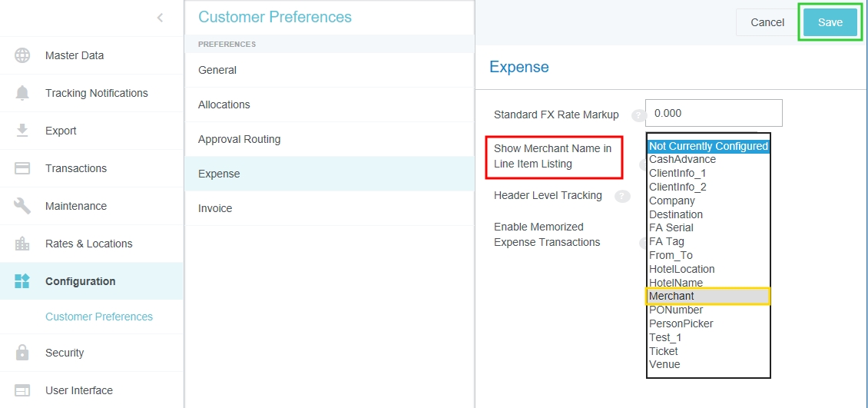The height and width of the screenshot is (408, 868).
Task: Switch to the Invoice preferences section
Action: click(x=216, y=208)
